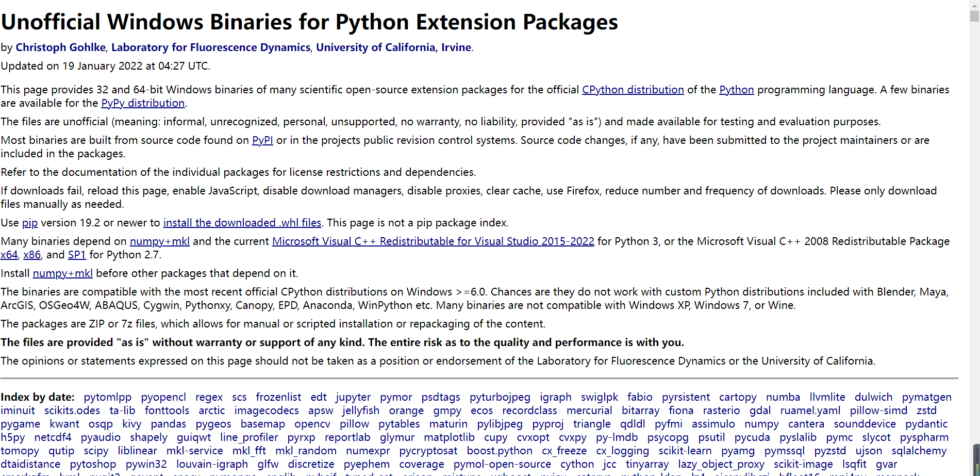Screen dimensions: 980x476
Task: Open jellyfish index link
Action: click(361, 411)
